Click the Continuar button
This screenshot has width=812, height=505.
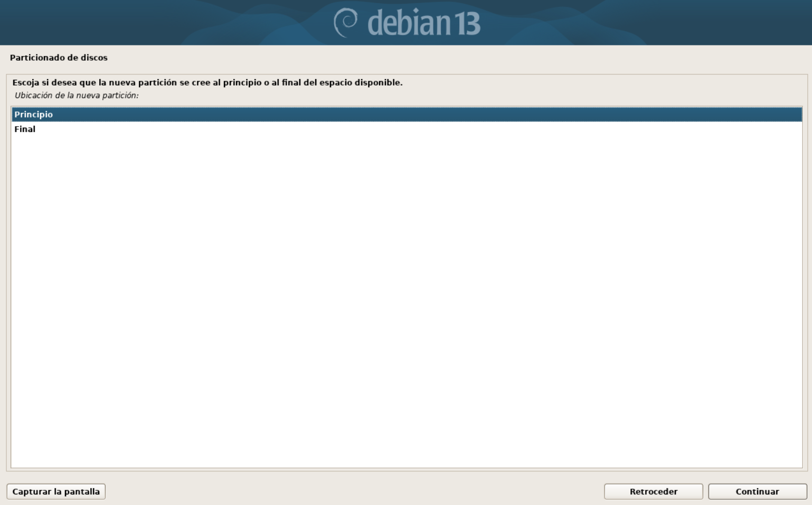pos(757,491)
